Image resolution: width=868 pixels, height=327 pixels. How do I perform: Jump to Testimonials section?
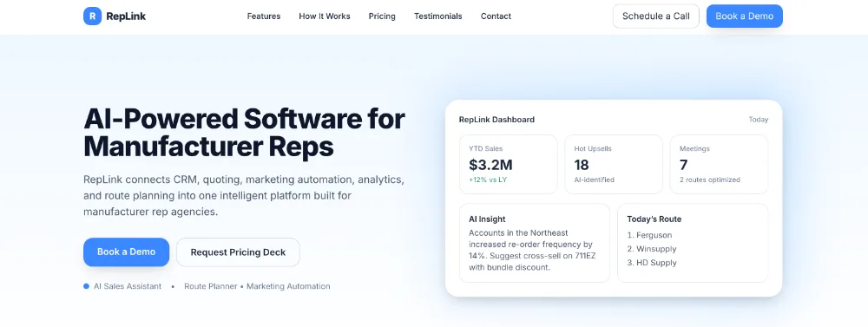coord(437,16)
